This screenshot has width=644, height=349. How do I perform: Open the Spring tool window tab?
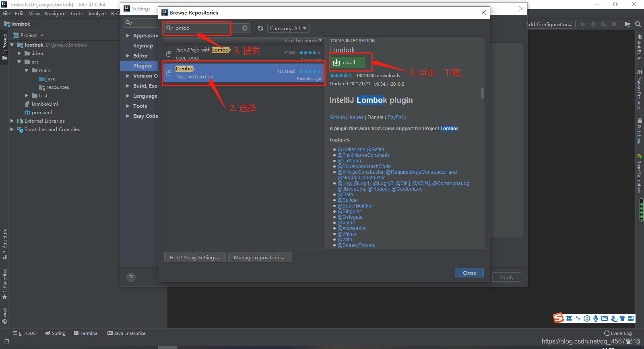[x=56, y=333]
